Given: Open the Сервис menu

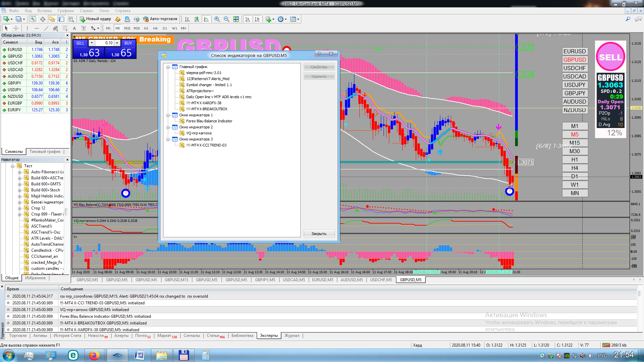Looking at the screenshot, I should click(x=86, y=11).
